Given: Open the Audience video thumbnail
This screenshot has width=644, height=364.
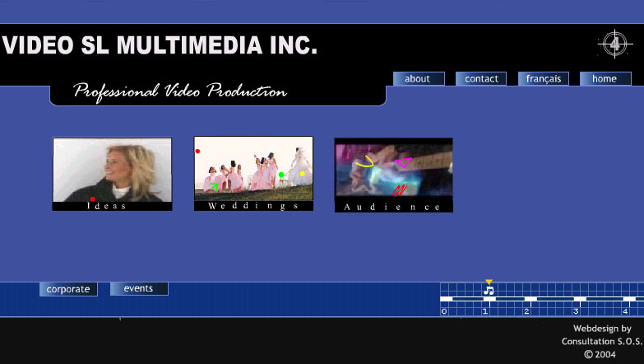Looking at the screenshot, I should pyautogui.click(x=393, y=175).
